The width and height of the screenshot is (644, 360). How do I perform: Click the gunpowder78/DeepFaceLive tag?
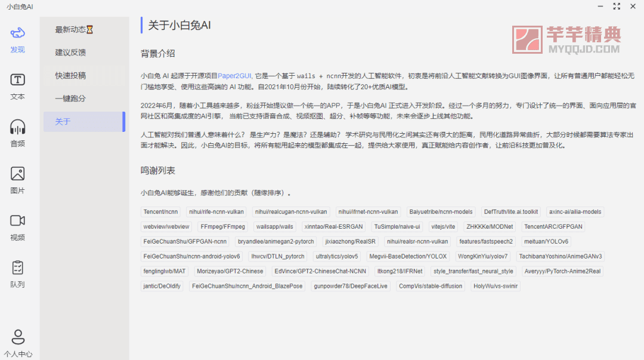click(351, 286)
